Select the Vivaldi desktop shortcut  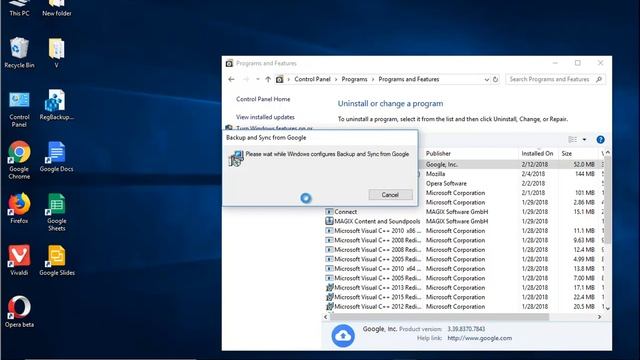19,260
